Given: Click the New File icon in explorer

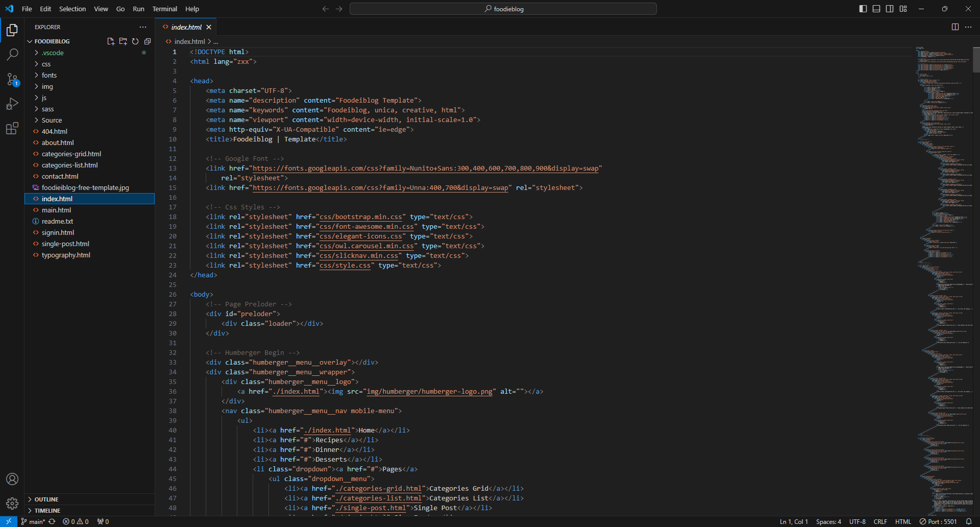Looking at the screenshot, I should click(111, 41).
